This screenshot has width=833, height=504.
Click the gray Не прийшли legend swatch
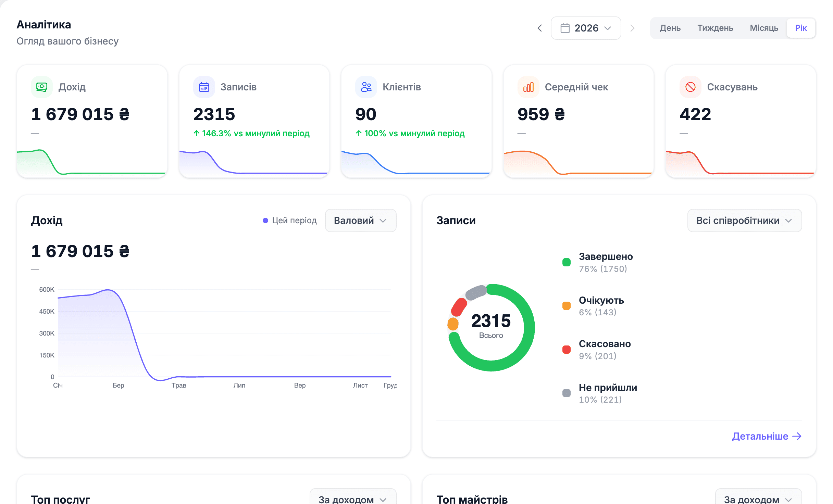pos(567,393)
